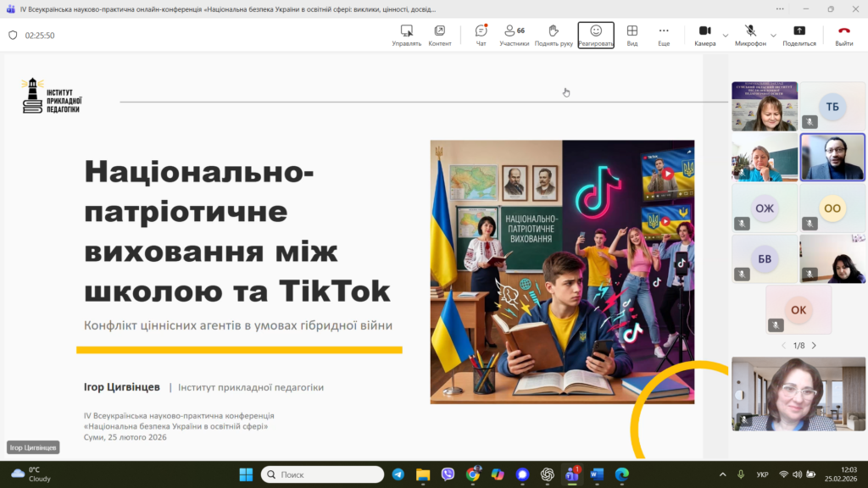Show hidden system tray icons
The image size is (868, 488).
(x=722, y=474)
